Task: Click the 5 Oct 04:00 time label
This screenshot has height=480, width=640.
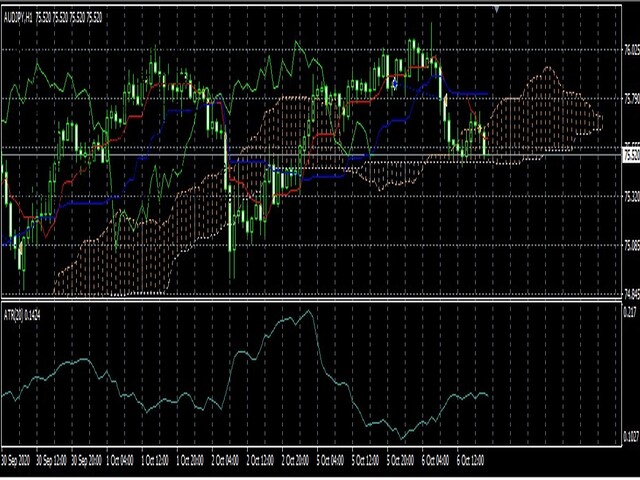Action: [330, 461]
